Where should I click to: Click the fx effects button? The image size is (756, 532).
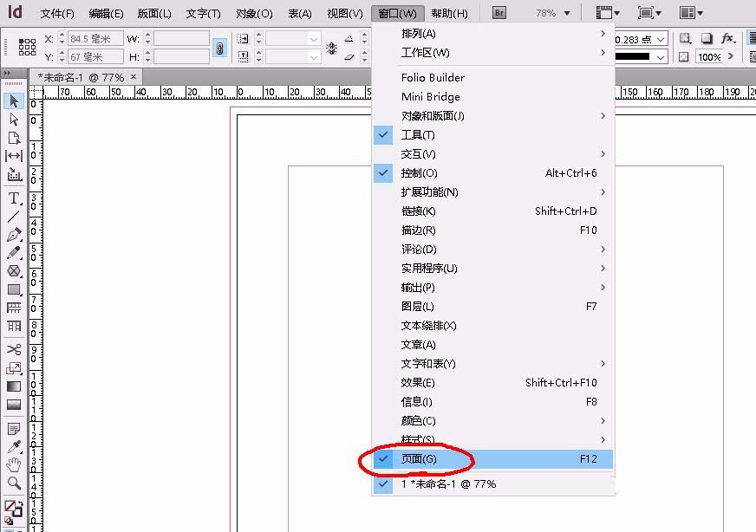727,38
